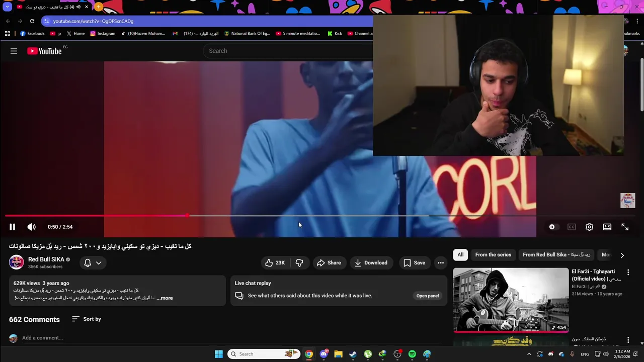Viewport: 644px width, 362px height.
Task: Open Discord from the taskbar
Action: (x=324, y=354)
